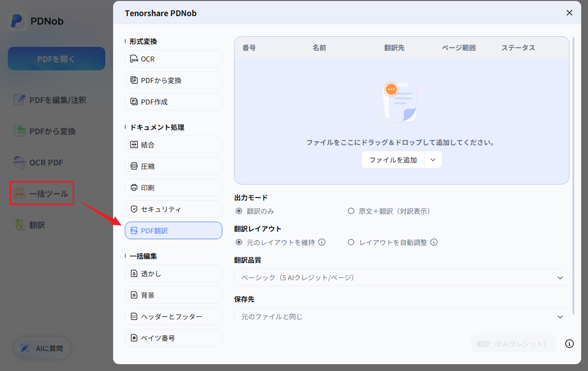The height and width of the screenshot is (371, 588).
Task: Choose セキュリティ in the tool list
Action: pyautogui.click(x=174, y=209)
